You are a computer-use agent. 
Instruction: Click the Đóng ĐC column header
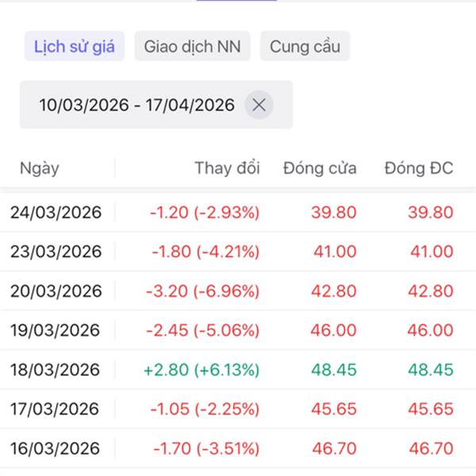pos(418,168)
